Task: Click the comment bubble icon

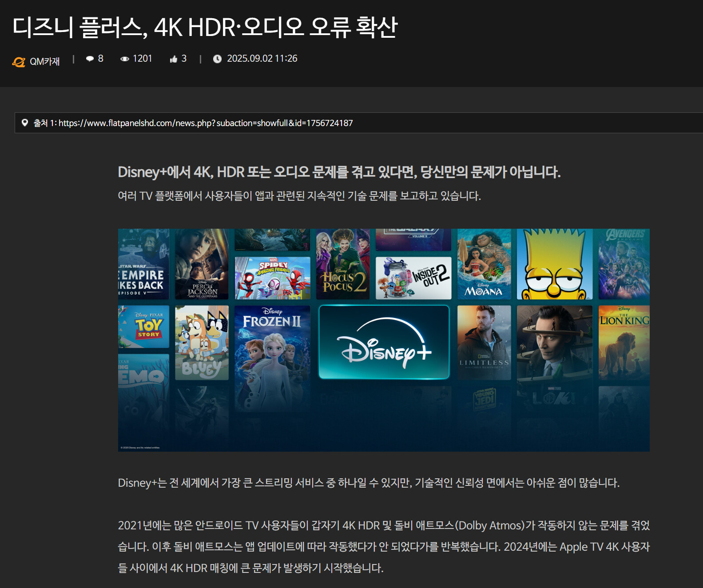Action: pyautogui.click(x=90, y=59)
